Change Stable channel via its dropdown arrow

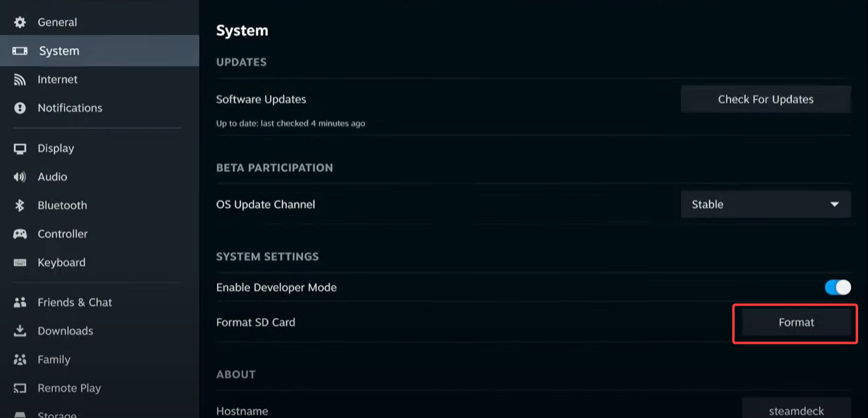835,204
